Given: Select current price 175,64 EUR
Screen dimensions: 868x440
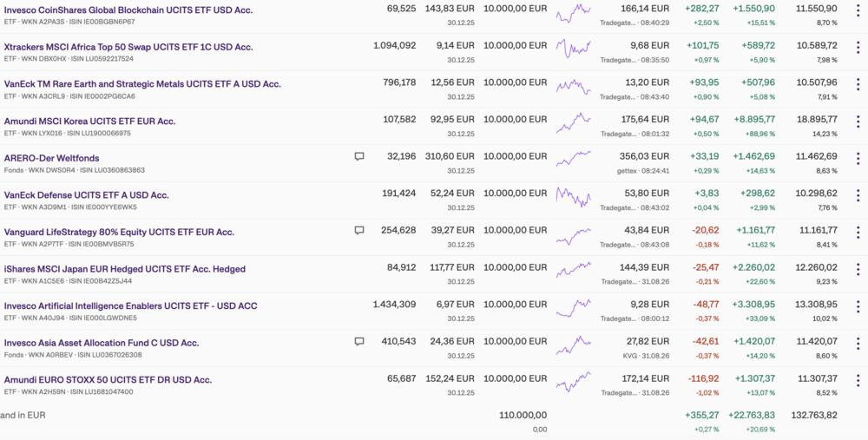Looking at the screenshot, I should (645, 119).
